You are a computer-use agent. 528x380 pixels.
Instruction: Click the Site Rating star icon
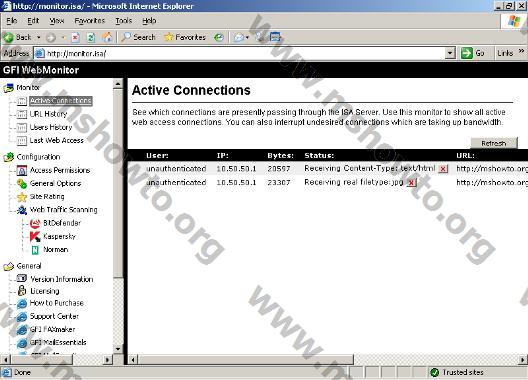(22, 197)
